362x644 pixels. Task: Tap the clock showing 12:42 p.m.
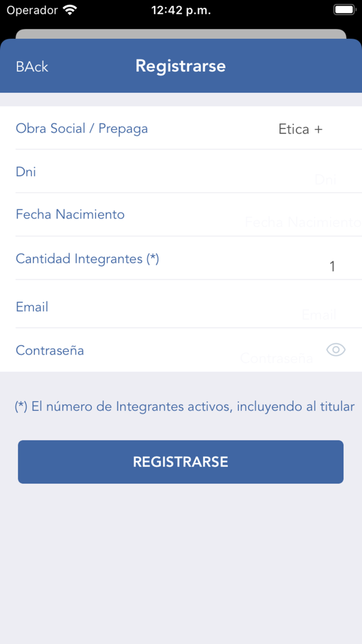[x=180, y=9]
